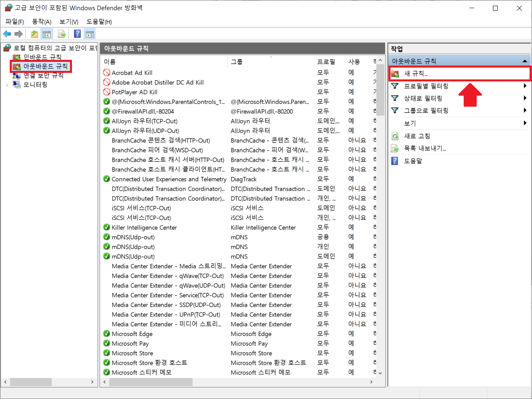
Task: Click the Forward arrow toolbar icon
Action: tap(19, 34)
